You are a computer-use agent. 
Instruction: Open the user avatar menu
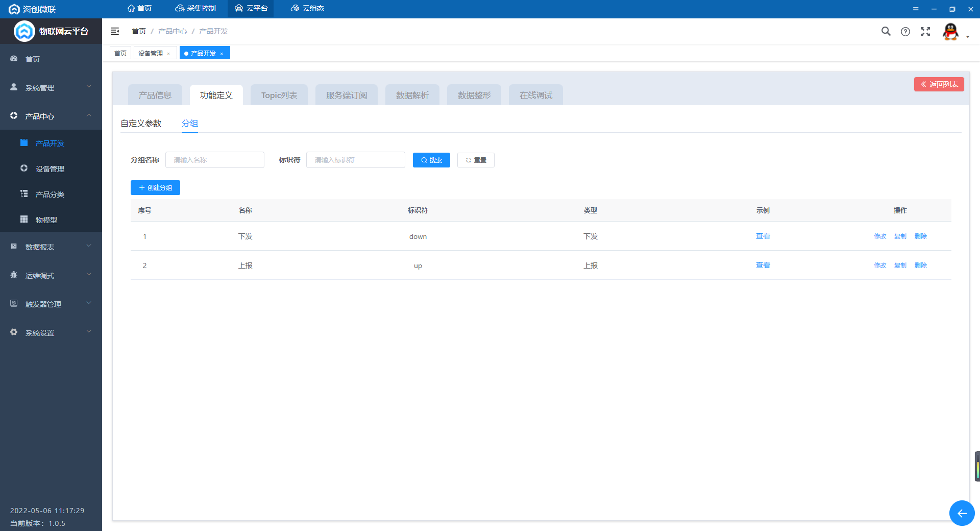coord(950,32)
